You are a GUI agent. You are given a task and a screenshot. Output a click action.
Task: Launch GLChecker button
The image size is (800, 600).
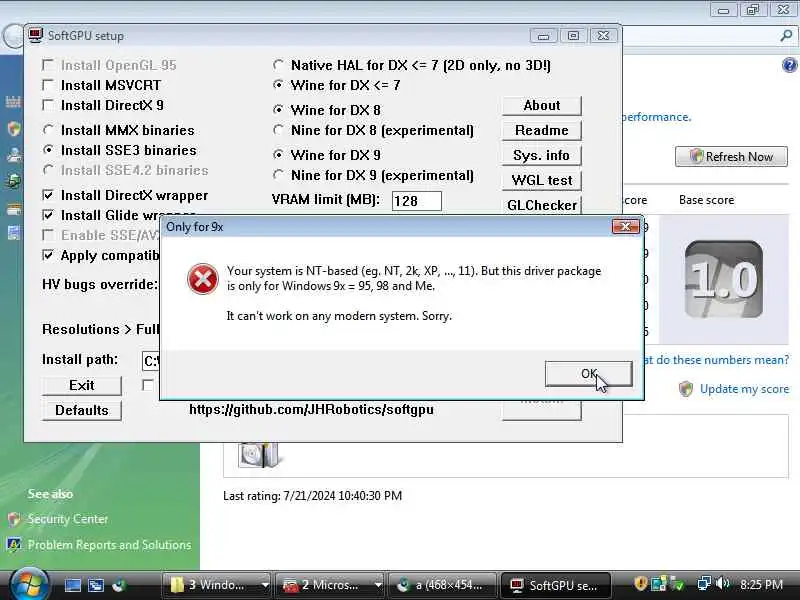(x=541, y=205)
